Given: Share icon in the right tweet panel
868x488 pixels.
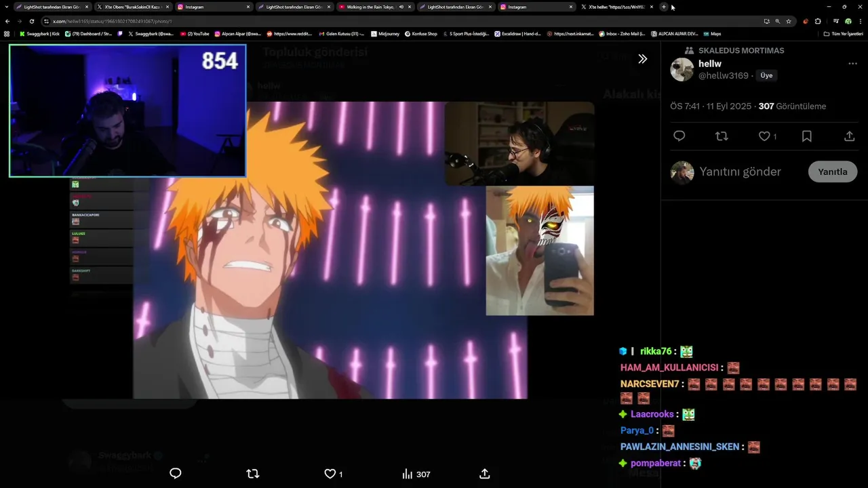Looking at the screenshot, I should (849, 136).
